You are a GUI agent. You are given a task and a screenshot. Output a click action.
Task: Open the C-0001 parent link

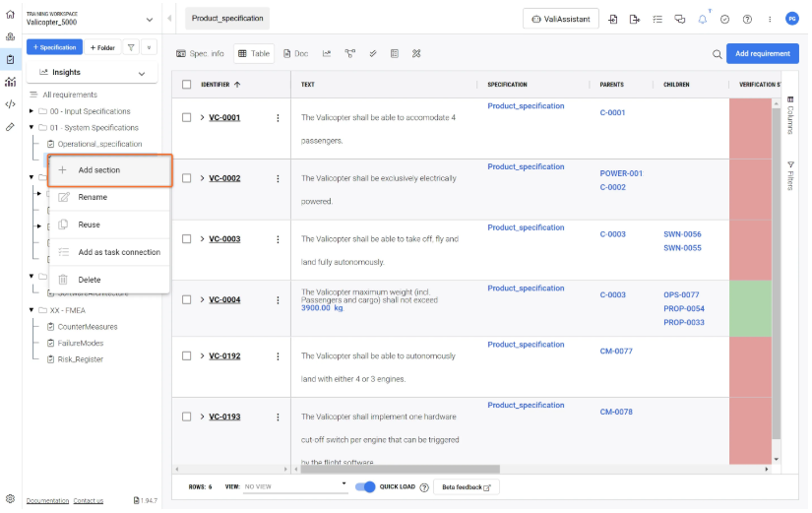(x=612, y=113)
